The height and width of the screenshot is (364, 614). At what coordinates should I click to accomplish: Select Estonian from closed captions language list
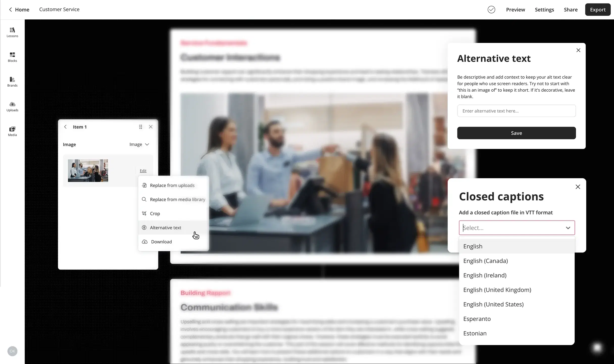coord(474,333)
